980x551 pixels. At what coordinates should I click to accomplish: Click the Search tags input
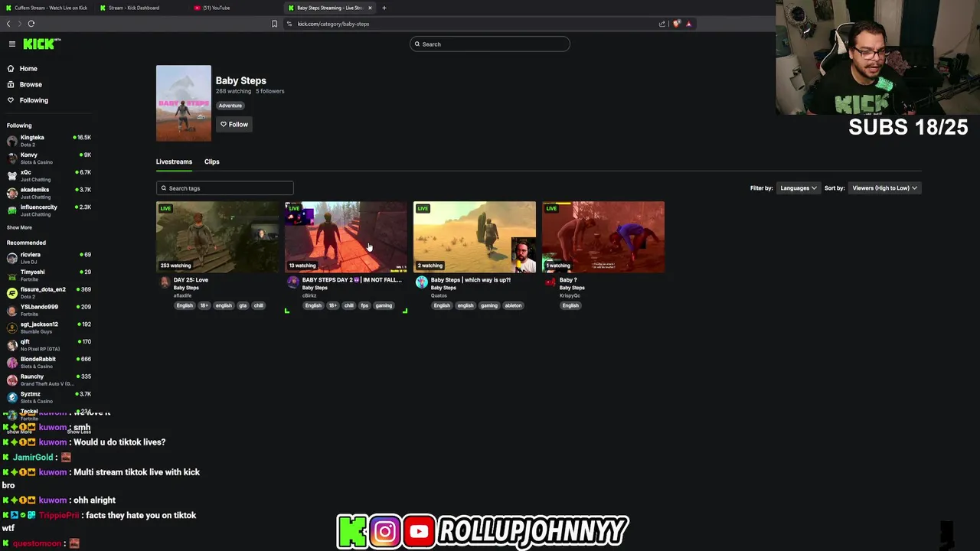click(x=224, y=188)
